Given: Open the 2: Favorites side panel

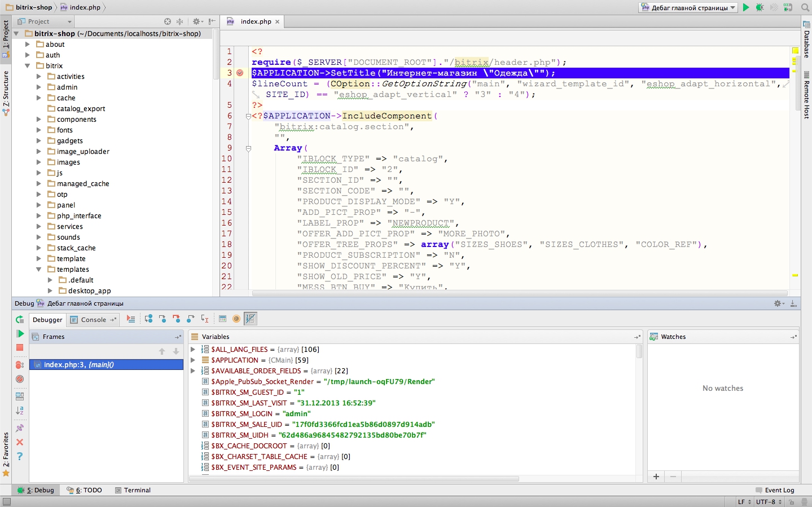Looking at the screenshot, I should tap(6, 455).
